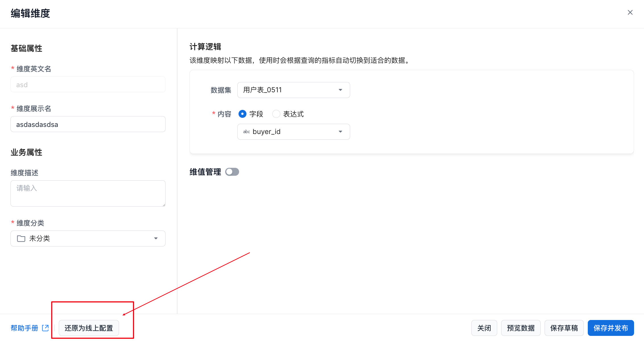This screenshot has width=644, height=341.
Task: Enable the 维值管理 toggle switch
Action: point(232,172)
